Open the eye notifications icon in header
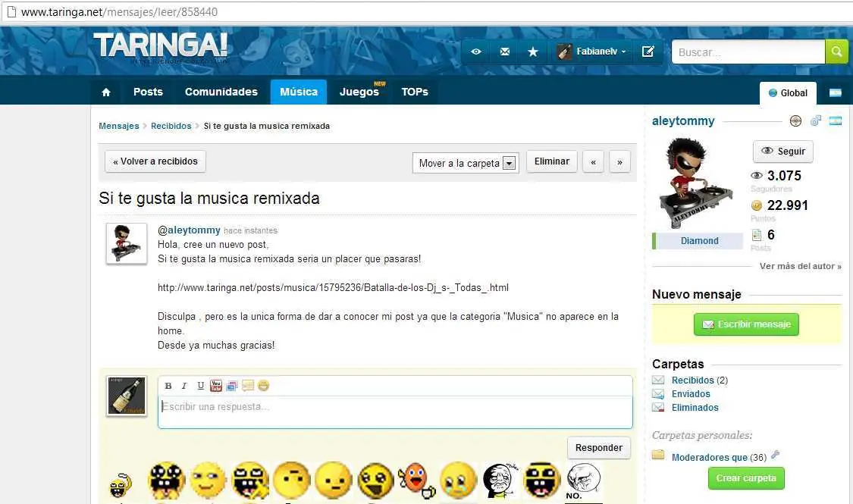This screenshot has width=853, height=504. point(476,52)
